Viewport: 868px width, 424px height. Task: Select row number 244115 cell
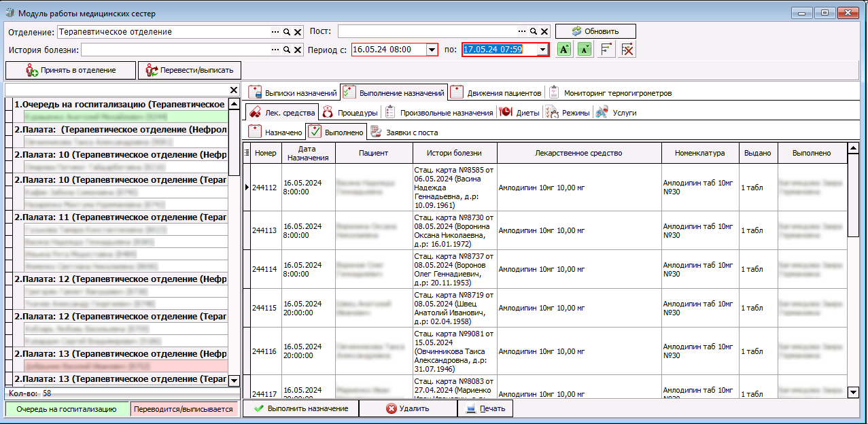[266, 308]
